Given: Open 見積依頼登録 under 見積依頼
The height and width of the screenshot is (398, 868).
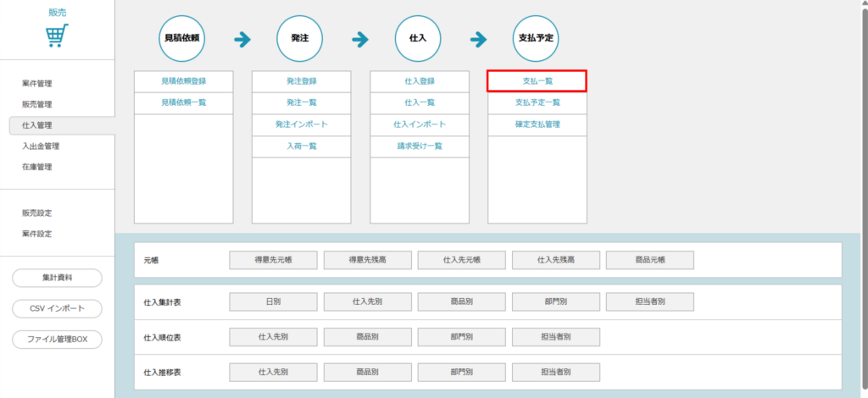Looking at the screenshot, I should tap(184, 81).
